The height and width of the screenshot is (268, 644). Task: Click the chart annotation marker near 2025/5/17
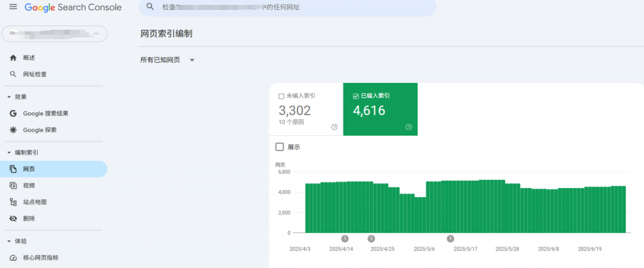(450, 238)
